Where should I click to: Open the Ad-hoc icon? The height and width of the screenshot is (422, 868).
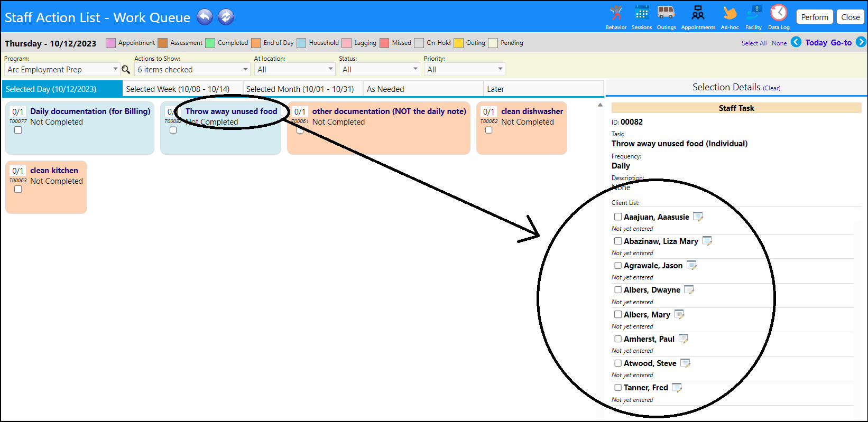click(x=730, y=13)
